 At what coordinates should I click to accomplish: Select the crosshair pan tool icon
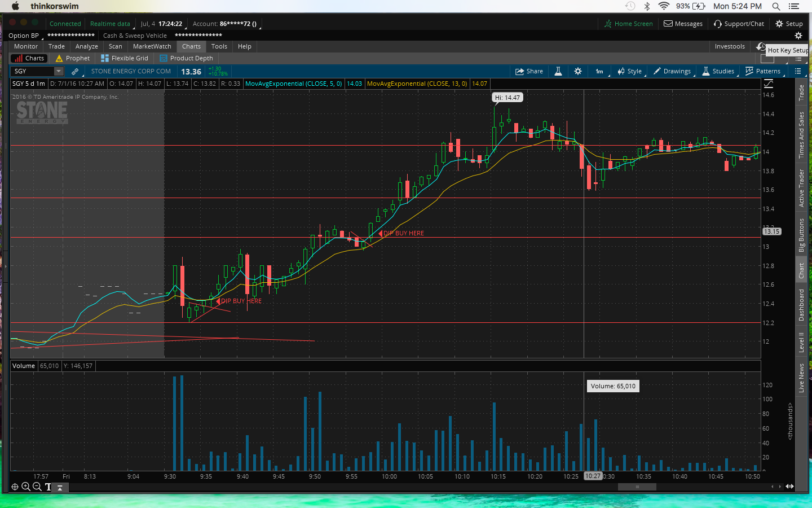point(15,487)
